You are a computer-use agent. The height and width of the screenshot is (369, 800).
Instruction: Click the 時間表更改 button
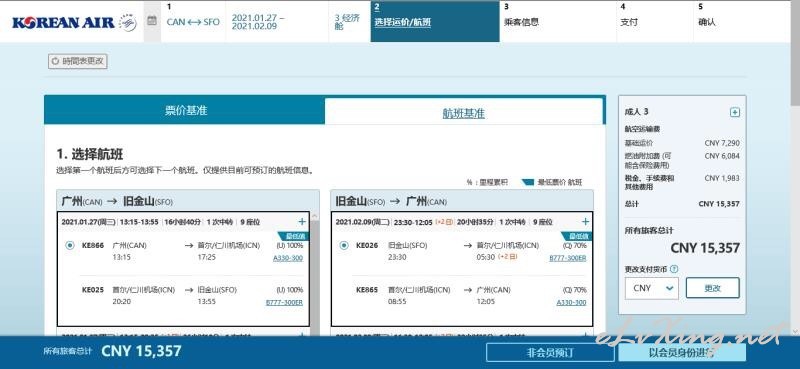point(78,61)
